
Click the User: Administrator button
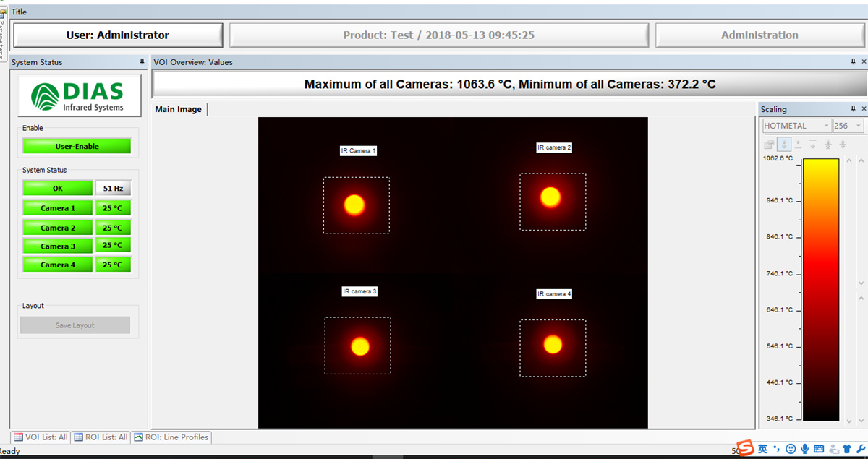(118, 35)
